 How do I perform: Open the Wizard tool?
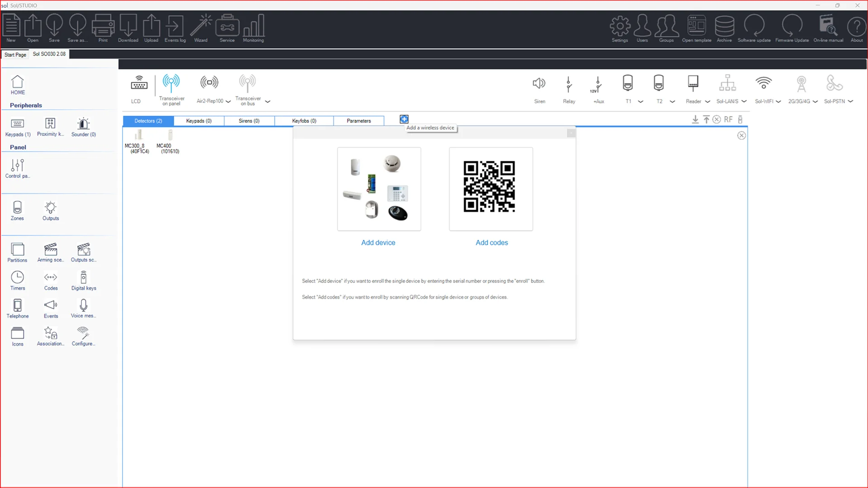click(x=201, y=27)
